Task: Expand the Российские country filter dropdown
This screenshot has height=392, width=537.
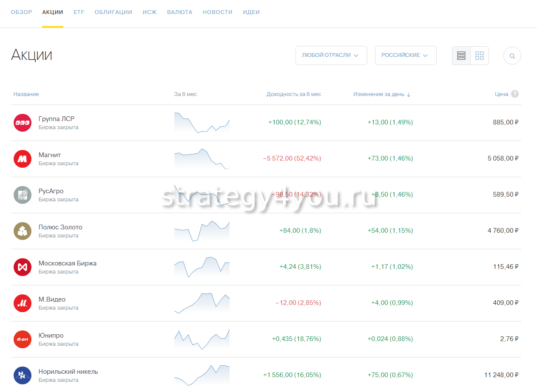Action: tap(405, 55)
